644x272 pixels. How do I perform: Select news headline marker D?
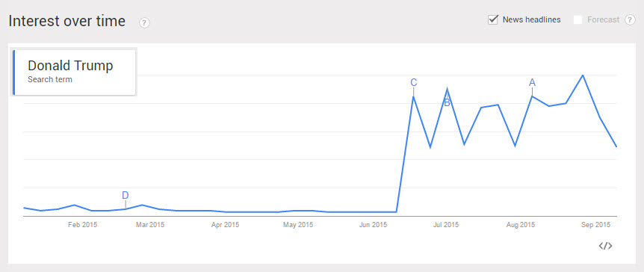[x=126, y=195]
